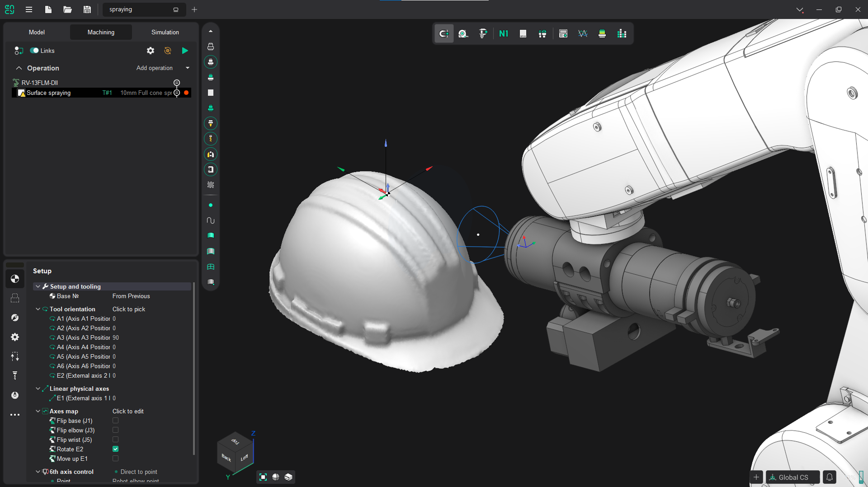Click the save file icon
The width and height of the screenshot is (868, 487).
[x=87, y=9]
